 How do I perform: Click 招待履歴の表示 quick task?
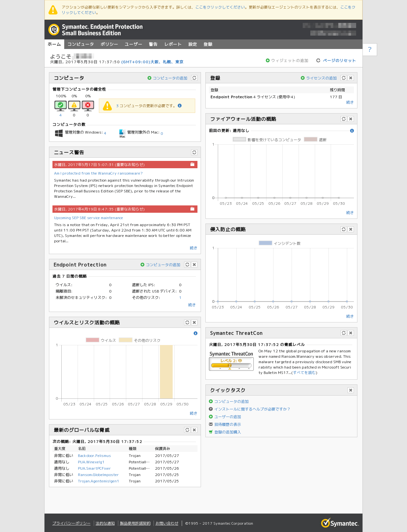click(x=228, y=425)
